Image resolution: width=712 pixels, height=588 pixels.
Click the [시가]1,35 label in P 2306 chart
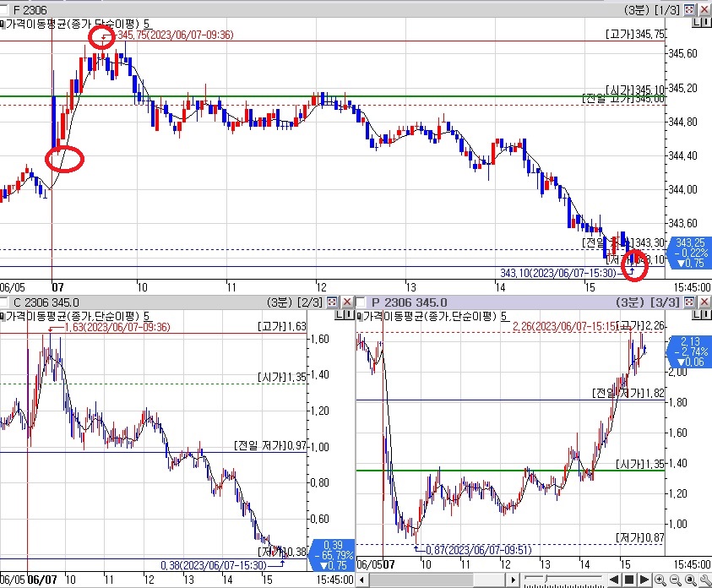[640, 464]
